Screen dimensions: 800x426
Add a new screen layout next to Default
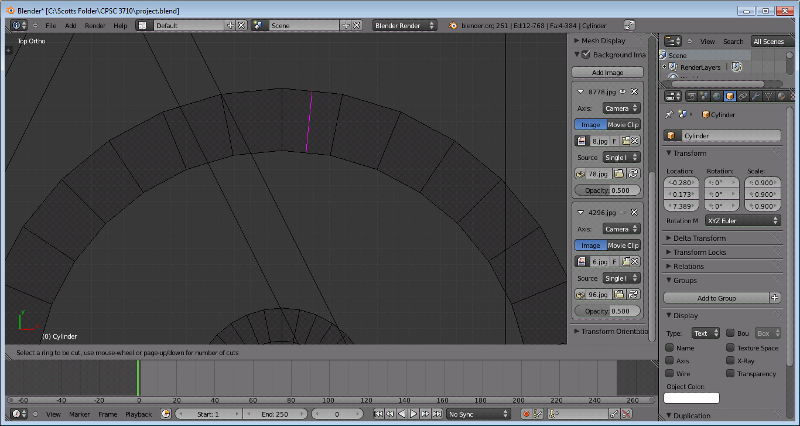231,26
